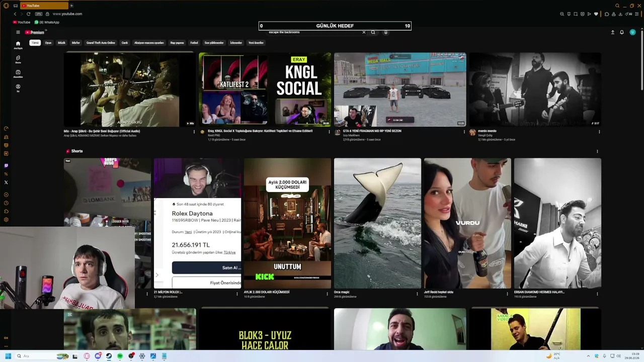Play the Orca magic short
644x362 pixels.
coord(377,223)
